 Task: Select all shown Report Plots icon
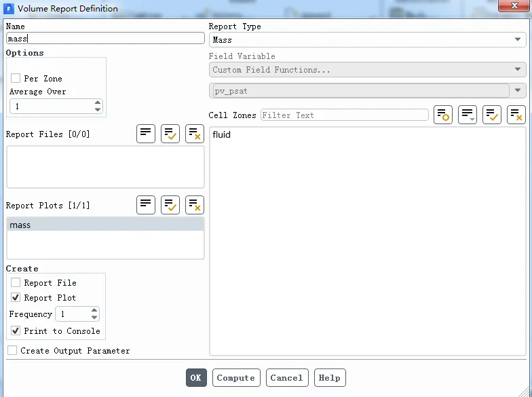(170, 205)
